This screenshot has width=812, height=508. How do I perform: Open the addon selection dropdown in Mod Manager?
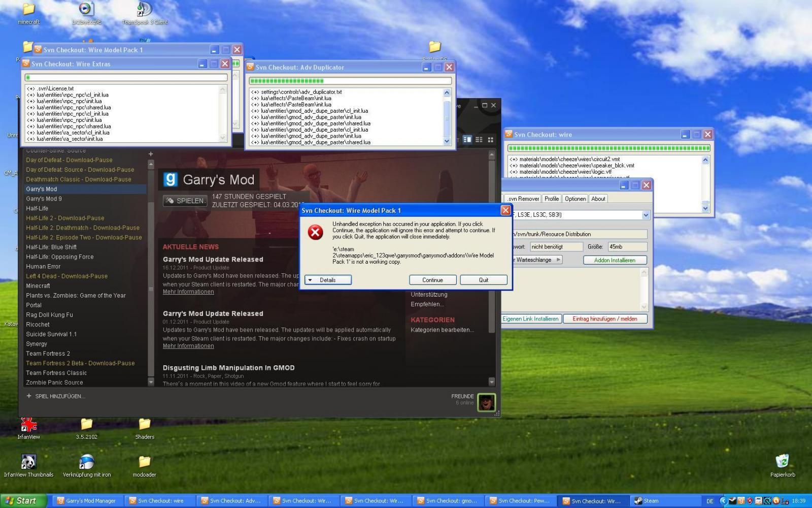click(x=646, y=215)
